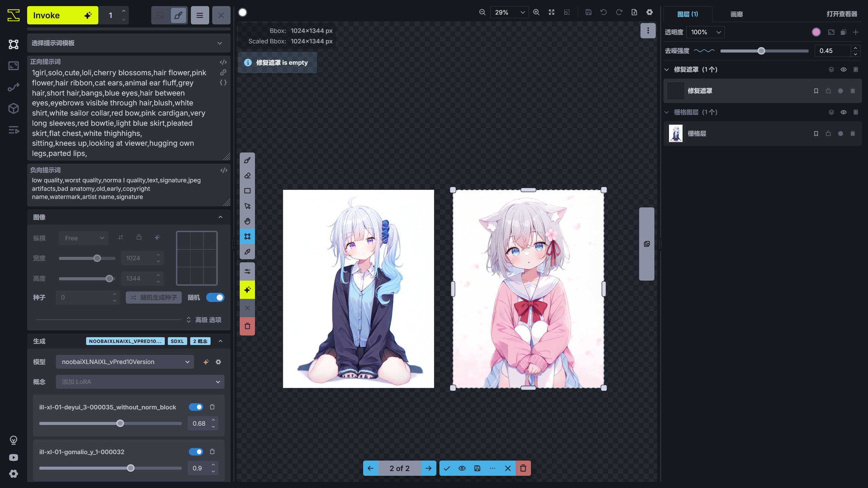The width and height of the screenshot is (868, 488).
Task: Select the Brush tool
Action: click(247, 160)
